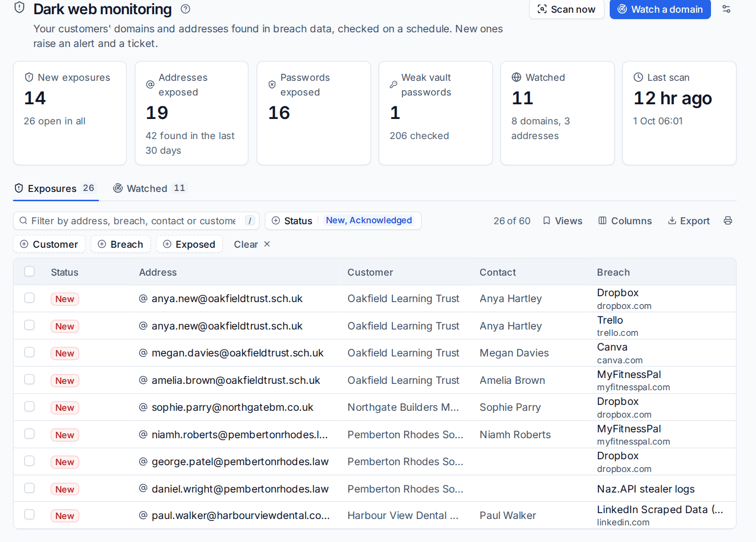Click the shield icon in Passwords exposed card

[272, 85]
